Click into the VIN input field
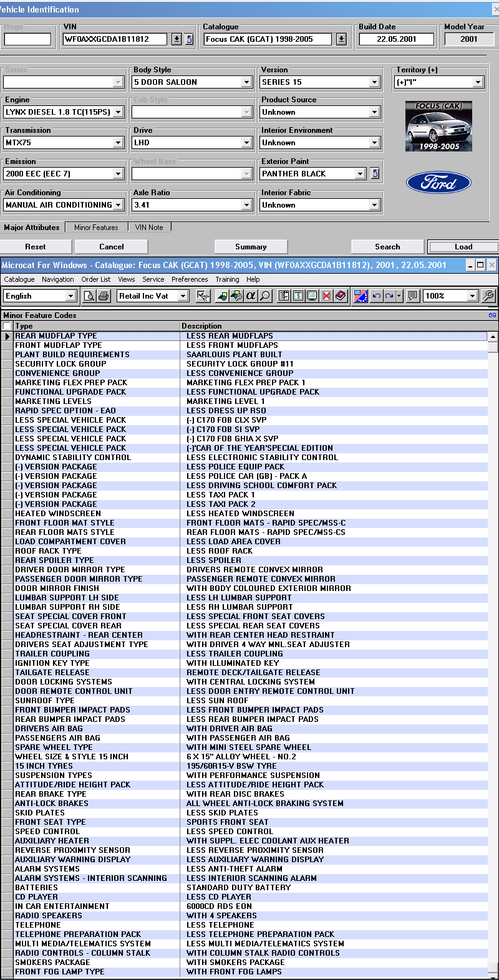Viewport: 499px width, 980px height. 115,39
